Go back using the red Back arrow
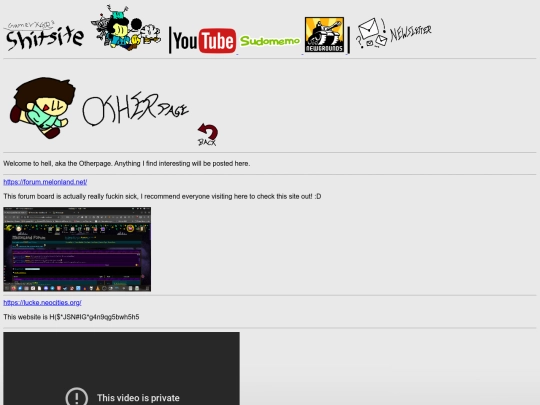 (208, 135)
